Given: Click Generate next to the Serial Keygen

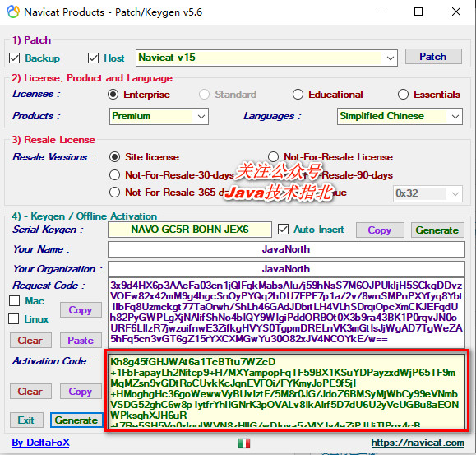Looking at the screenshot, I should tap(437, 230).
